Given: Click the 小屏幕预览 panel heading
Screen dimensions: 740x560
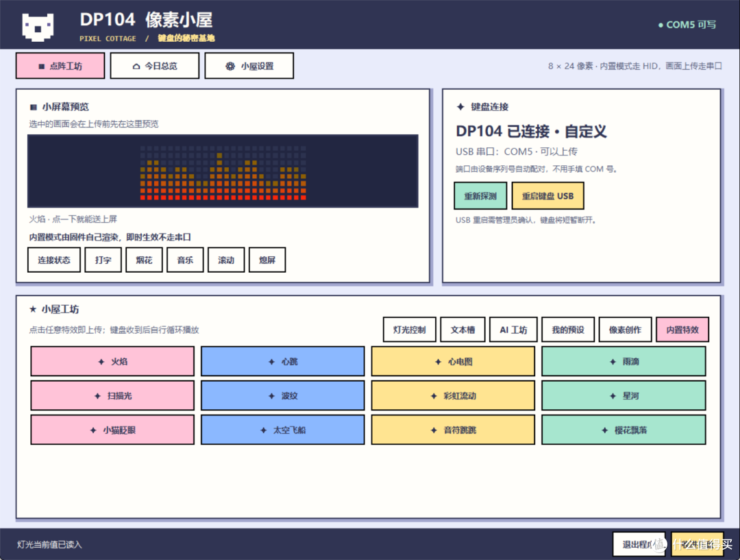Looking at the screenshot, I should click(x=60, y=107).
